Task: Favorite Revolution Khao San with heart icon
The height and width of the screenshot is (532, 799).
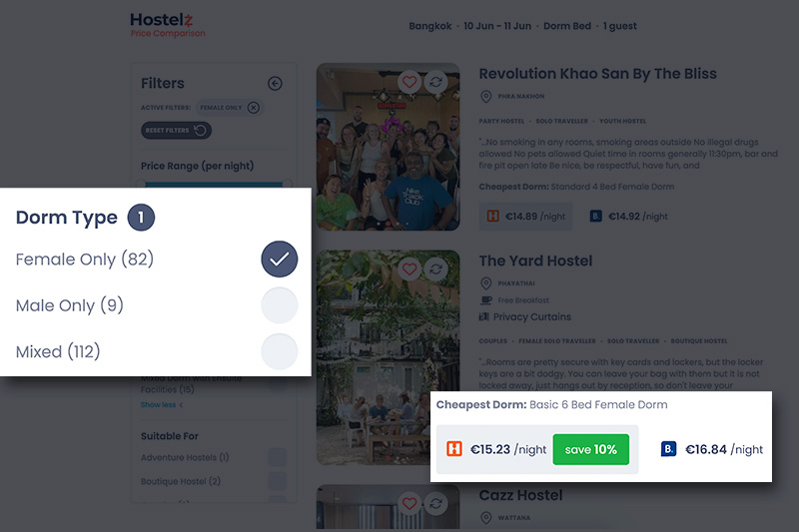Action: [x=409, y=82]
